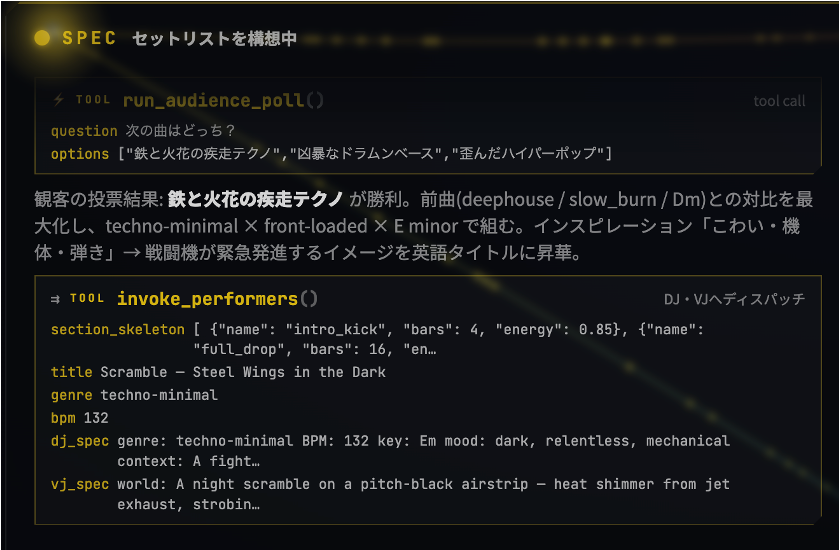Click the SPEC label in the header
The image size is (840, 550).
tap(89, 38)
